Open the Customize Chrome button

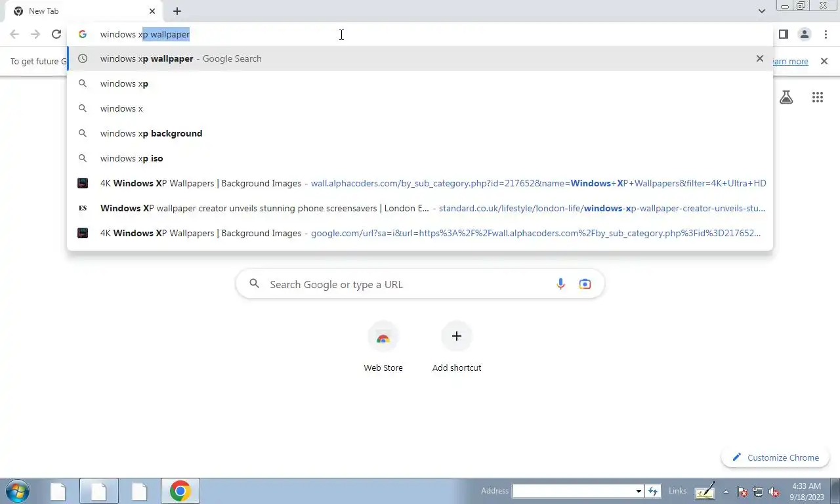click(x=776, y=457)
